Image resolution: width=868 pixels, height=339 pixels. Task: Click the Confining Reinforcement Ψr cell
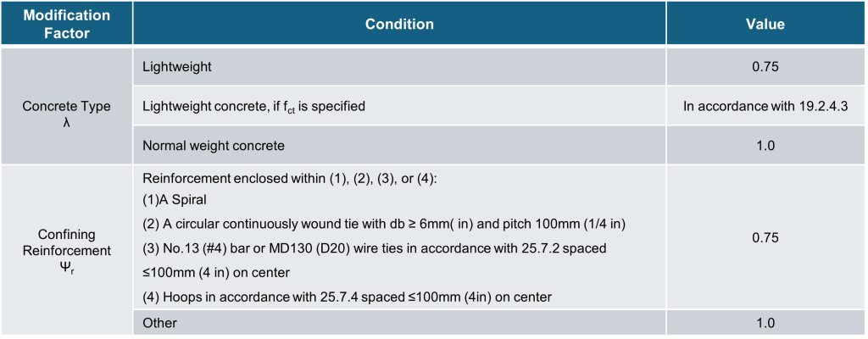pos(66,250)
